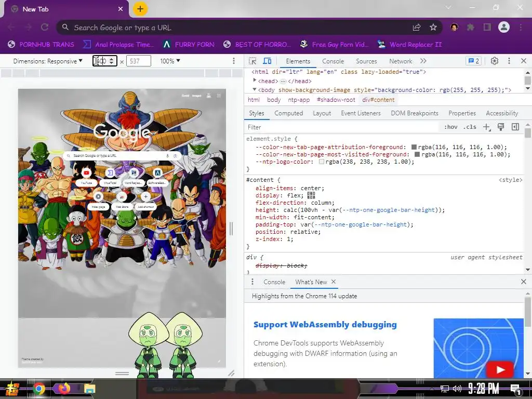Open the Event Listeners tab

pyautogui.click(x=361, y=113)
